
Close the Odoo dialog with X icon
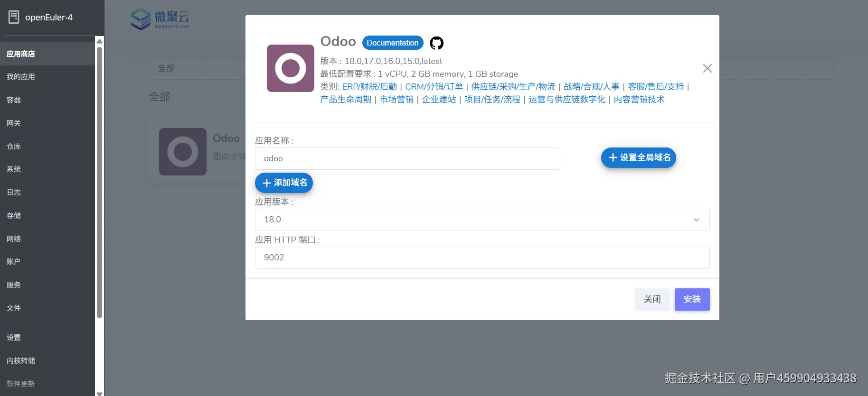[x=707, y=68]
